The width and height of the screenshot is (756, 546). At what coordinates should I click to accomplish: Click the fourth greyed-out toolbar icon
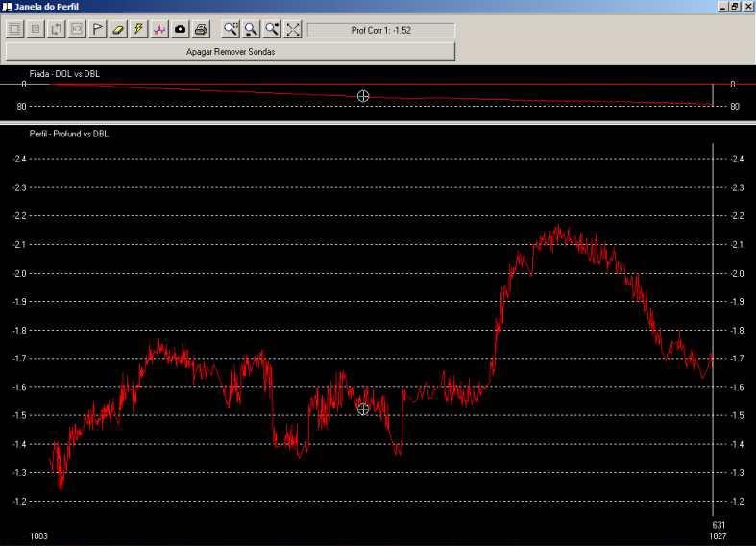[77, 30]
